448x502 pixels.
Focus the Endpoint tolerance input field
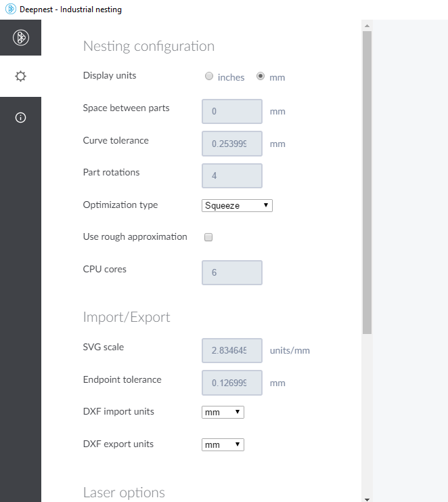pyautogui.click(x=232, y=383)
